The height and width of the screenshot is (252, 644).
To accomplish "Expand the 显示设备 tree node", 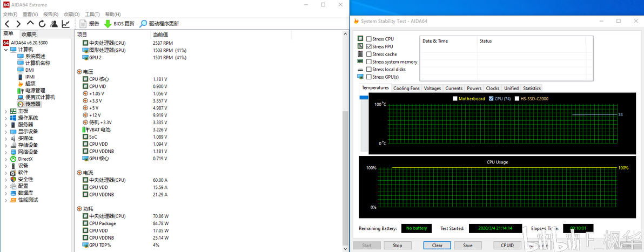I will click(x=5, y=132).
